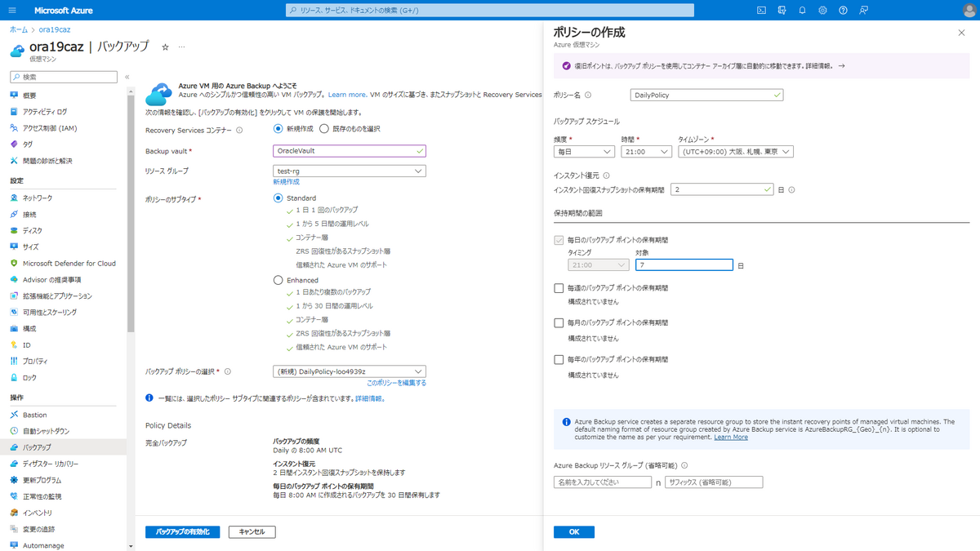
Task: Open the リソース グループ dropdown test-rg
Action: pyautogui.click(x=350, y=171)
